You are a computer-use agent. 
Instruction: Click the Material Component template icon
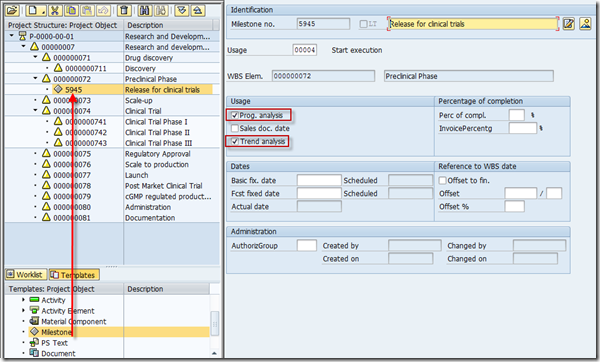click(34, 321)
